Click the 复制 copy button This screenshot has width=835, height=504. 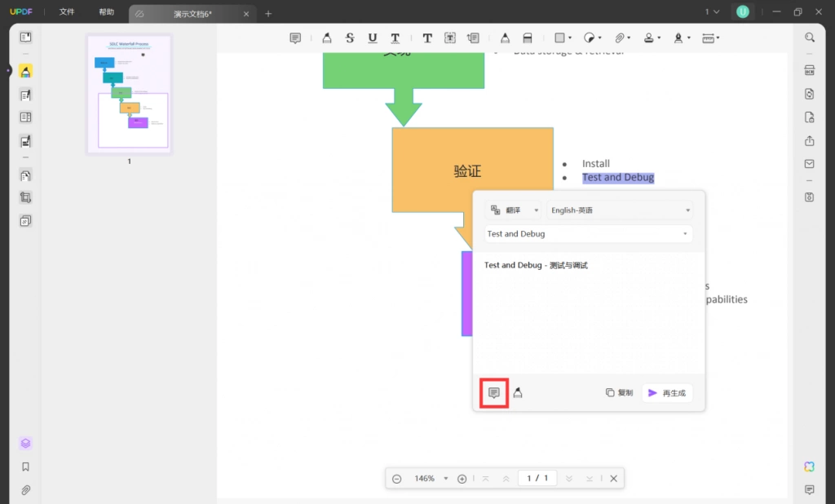(x=620, y=392)
